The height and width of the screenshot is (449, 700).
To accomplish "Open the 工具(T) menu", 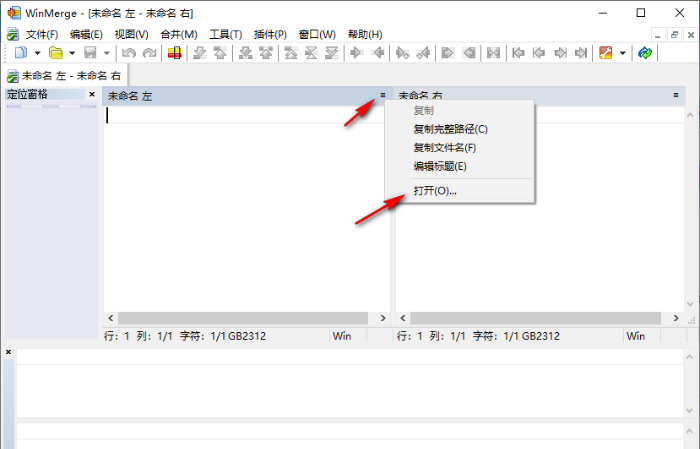I will [226, 34].
